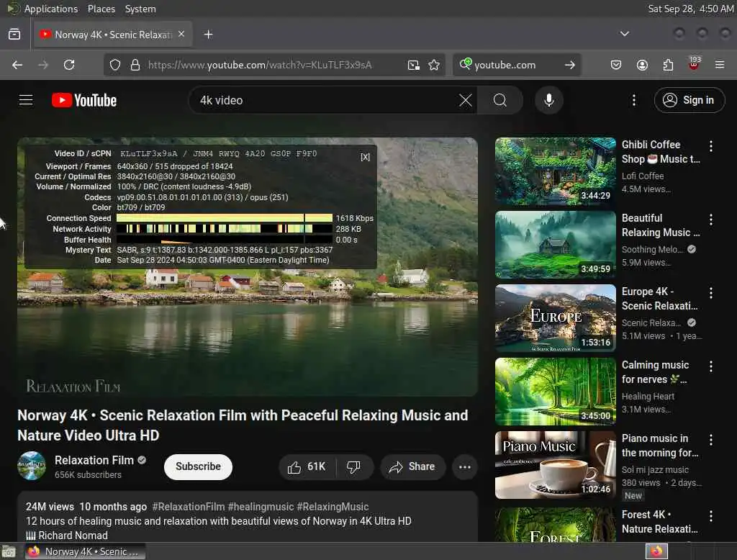Open uBlock extension icon with badge

[x=694, y=64]
